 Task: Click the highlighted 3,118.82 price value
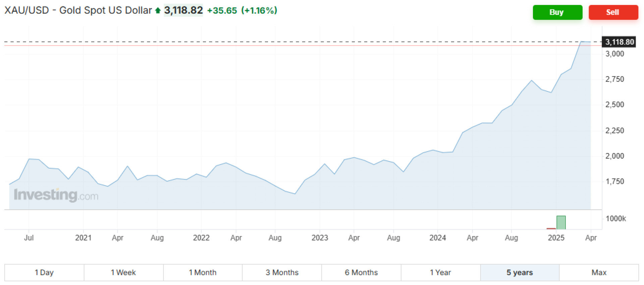pos(183,10)
